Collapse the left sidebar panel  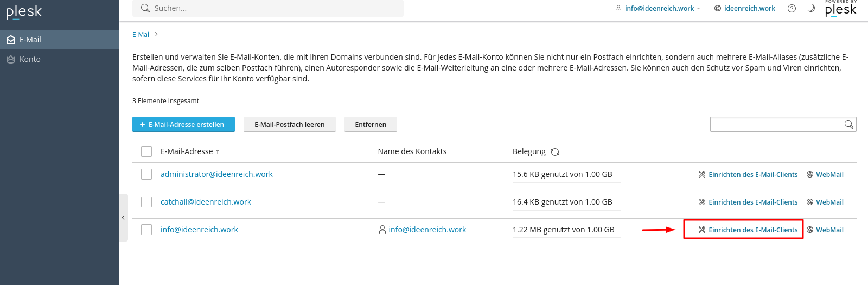(x=123, y=218)
